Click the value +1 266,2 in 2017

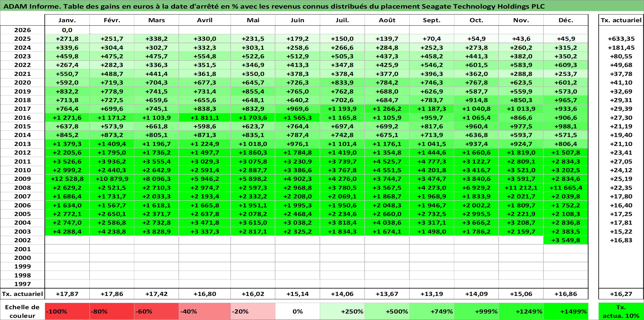coord(387,109)
